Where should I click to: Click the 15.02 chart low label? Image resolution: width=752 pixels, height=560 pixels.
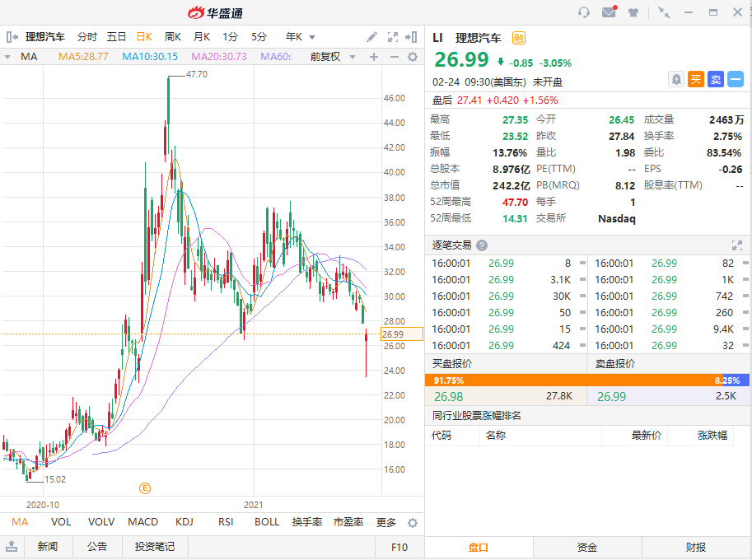tap(54, 479)
